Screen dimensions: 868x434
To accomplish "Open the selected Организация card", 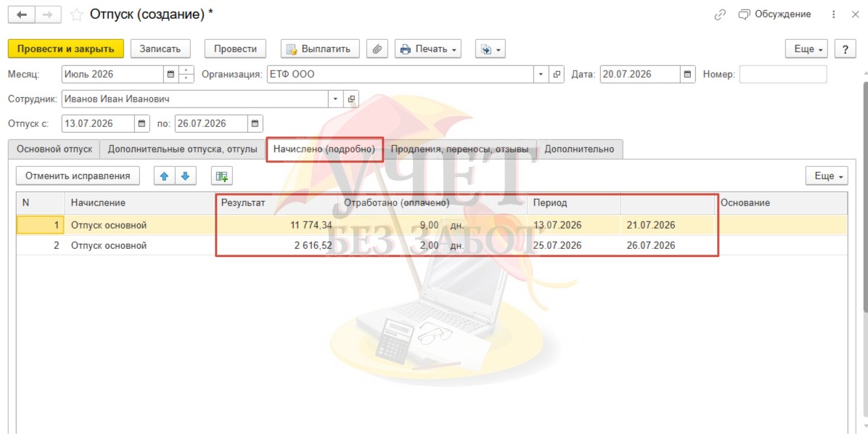I will [x=557, y=74].
